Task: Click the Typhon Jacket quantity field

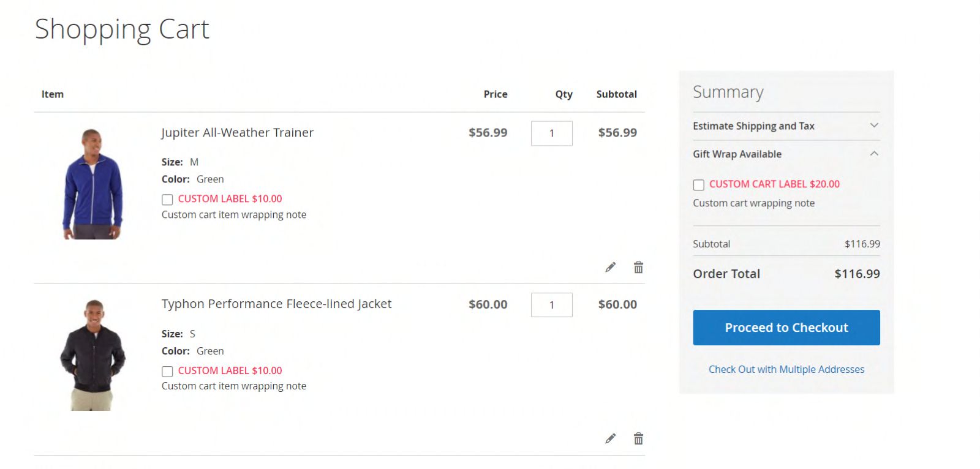Action: (551, 305)
